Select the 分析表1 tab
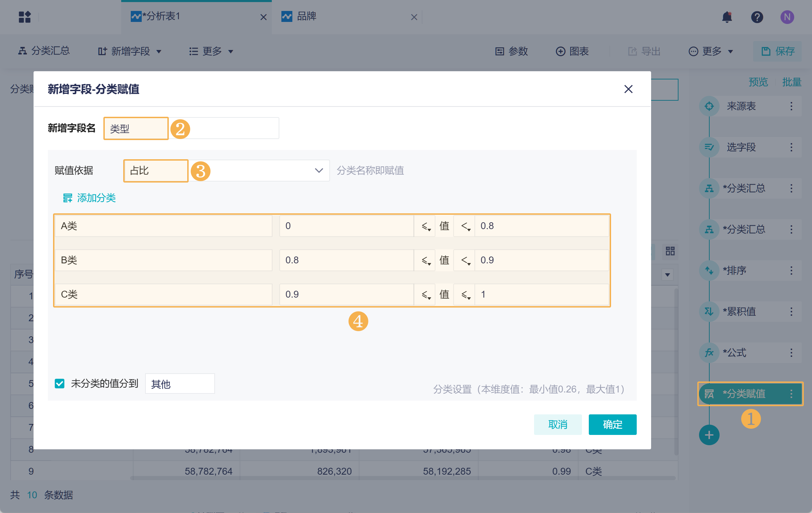Viewport: 812px width, 513px height. click(161, 16)
